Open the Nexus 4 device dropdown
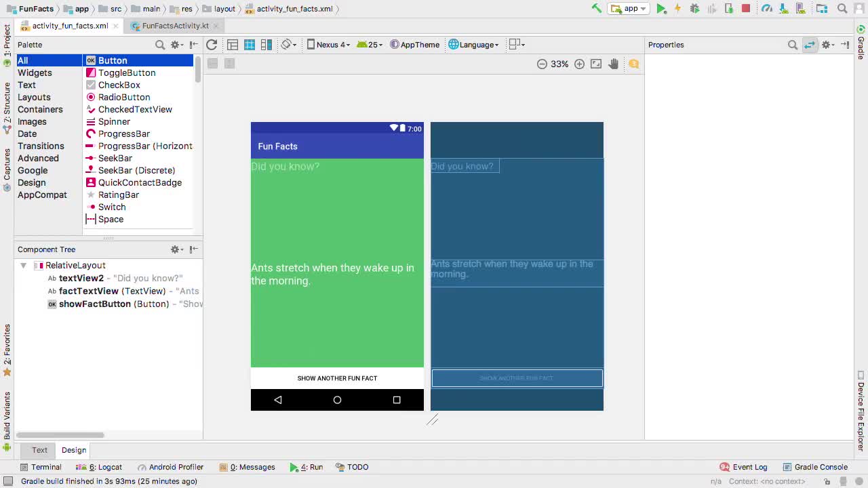 329,45
